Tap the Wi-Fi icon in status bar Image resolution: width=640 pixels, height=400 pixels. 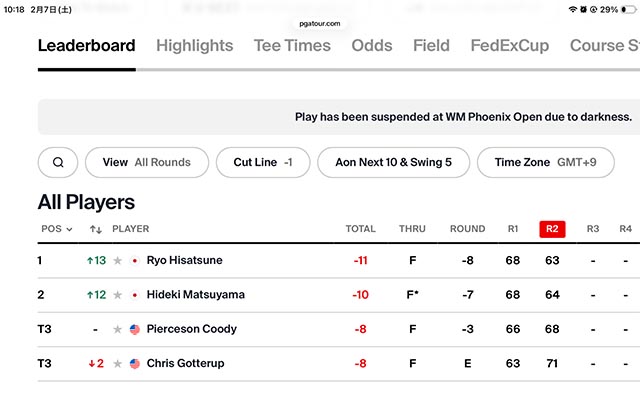573,9
